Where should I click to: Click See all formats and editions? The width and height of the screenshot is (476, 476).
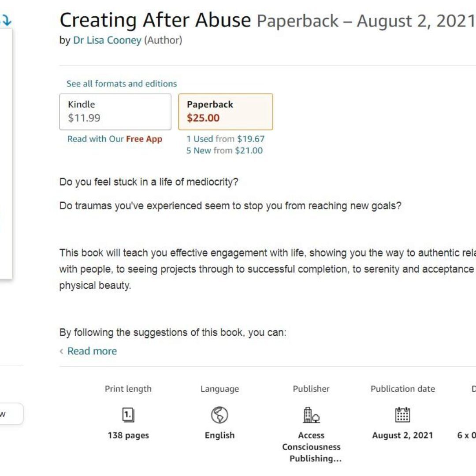[x=122, y=83]
